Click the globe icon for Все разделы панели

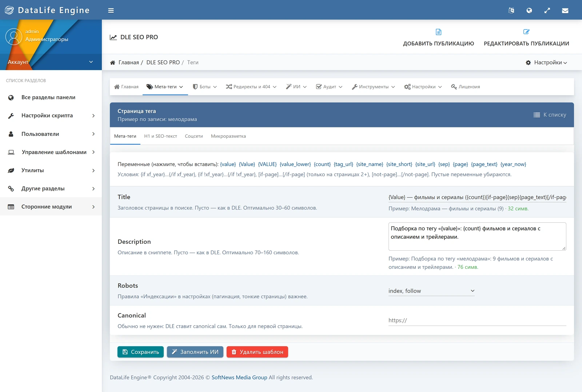point(11,97)
